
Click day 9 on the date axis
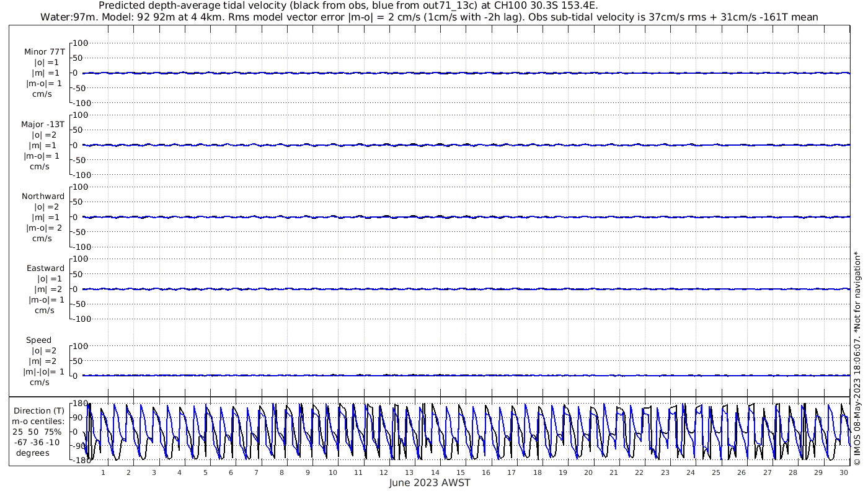pyautogui.click(x=308, y=472)
